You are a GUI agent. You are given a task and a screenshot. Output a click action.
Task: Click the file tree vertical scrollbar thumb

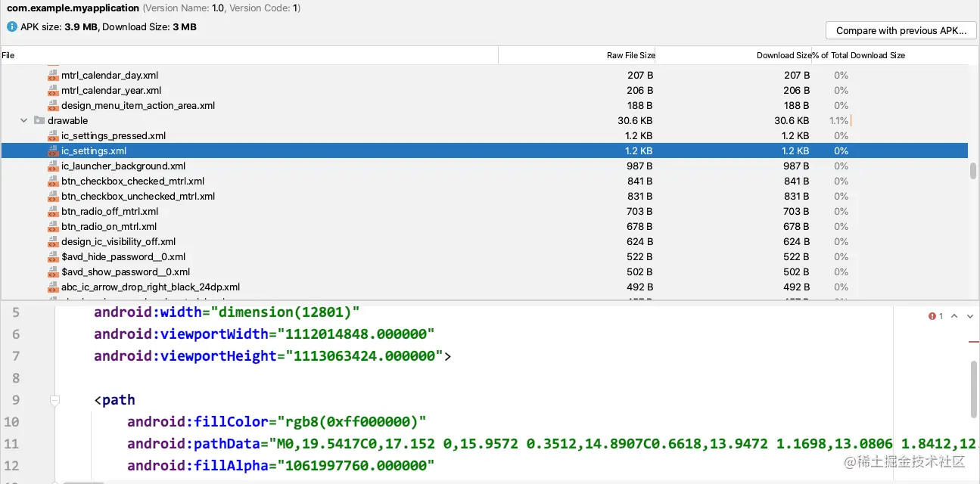[973, 171]
